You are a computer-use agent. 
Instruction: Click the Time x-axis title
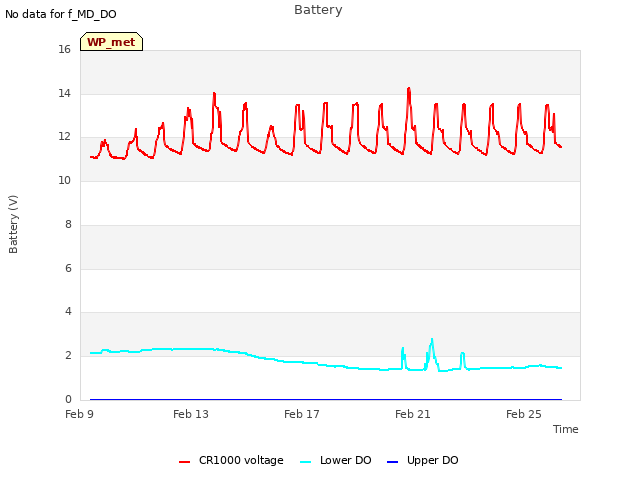(x=565, y=429)
